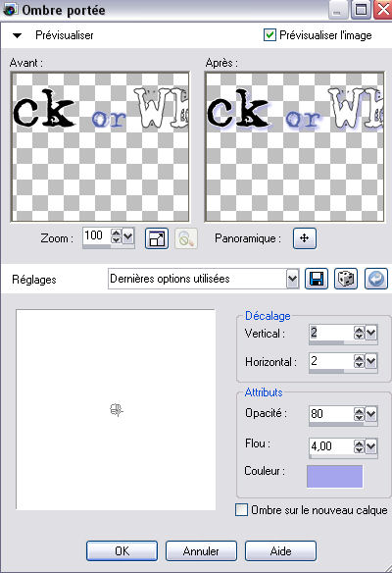The height and width of the screenshot is (573, 392).
Task: Click the Vertical offset spinner arrows
Action: click(359, 333)
